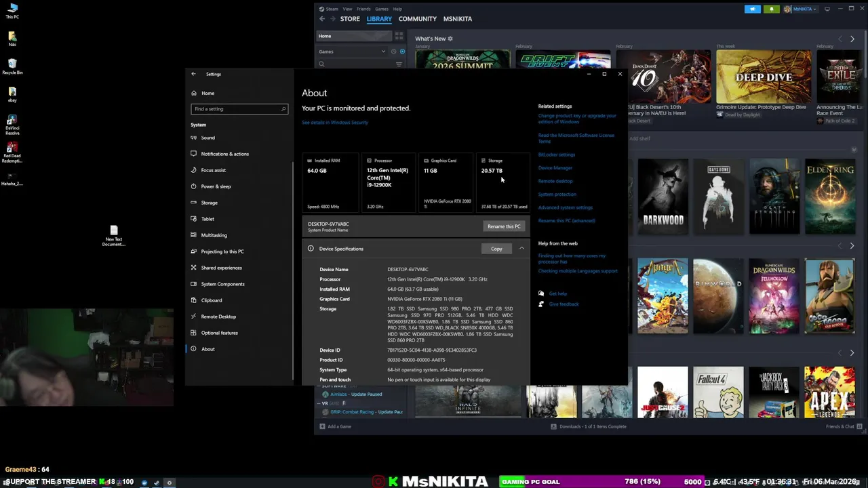Open DaVinci Resolve desktop shortcut
This screenshot has width=868, height=488.
12,124
